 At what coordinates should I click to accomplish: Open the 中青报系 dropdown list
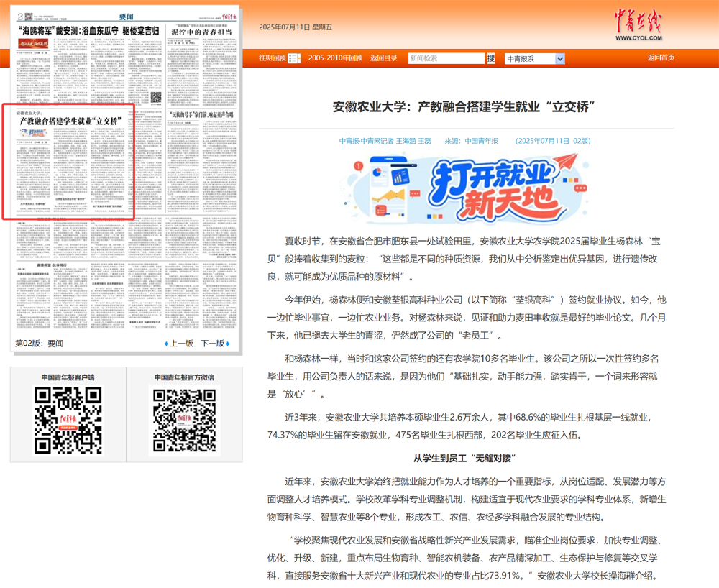[x=534, y=58]
